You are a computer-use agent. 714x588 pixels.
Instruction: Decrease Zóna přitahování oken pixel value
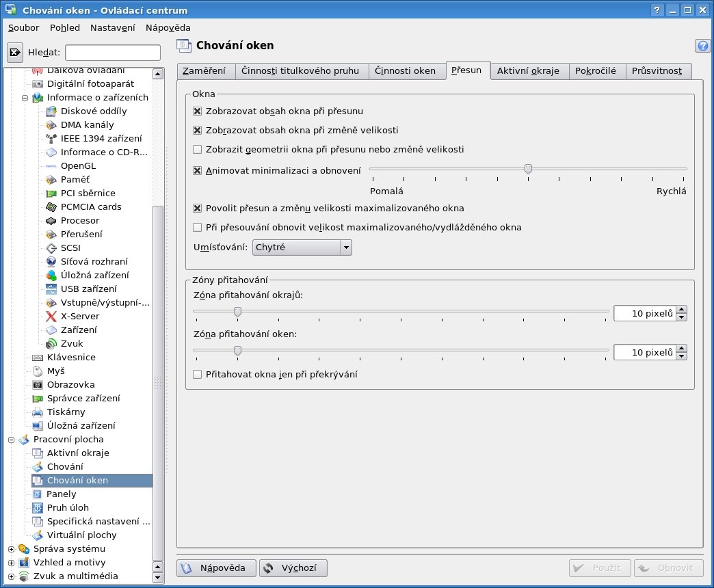point(681,356)
